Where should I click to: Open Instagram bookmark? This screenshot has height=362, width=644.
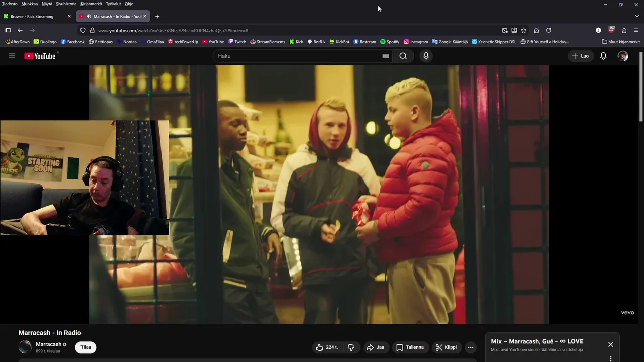click(416, 42)
